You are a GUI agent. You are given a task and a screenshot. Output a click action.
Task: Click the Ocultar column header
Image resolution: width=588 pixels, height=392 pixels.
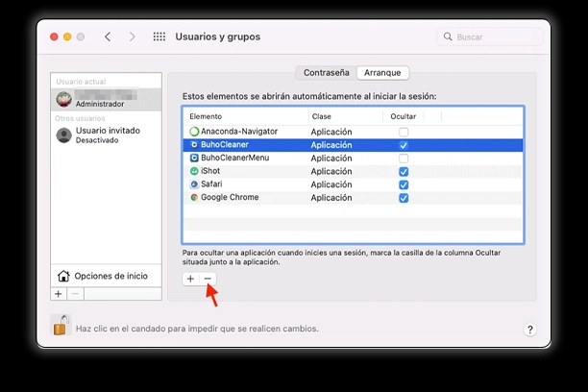[x=404, y=116]
